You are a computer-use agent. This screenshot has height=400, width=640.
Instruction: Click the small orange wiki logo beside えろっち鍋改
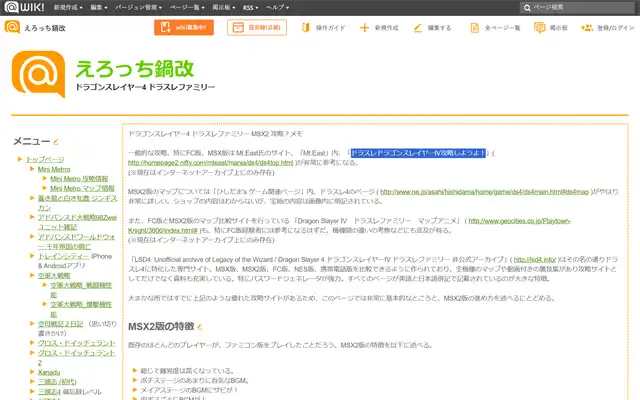(12, 27)
